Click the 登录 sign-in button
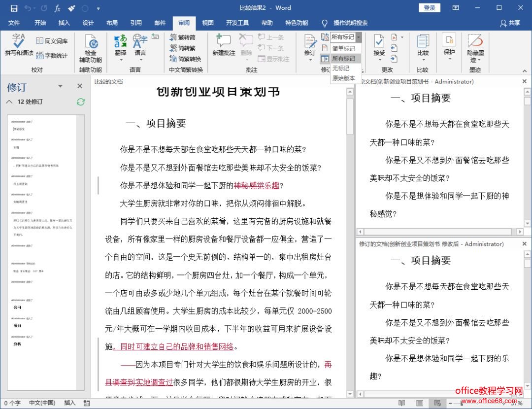The width and height of the screenshot is (532, 409). pos(430,8)
